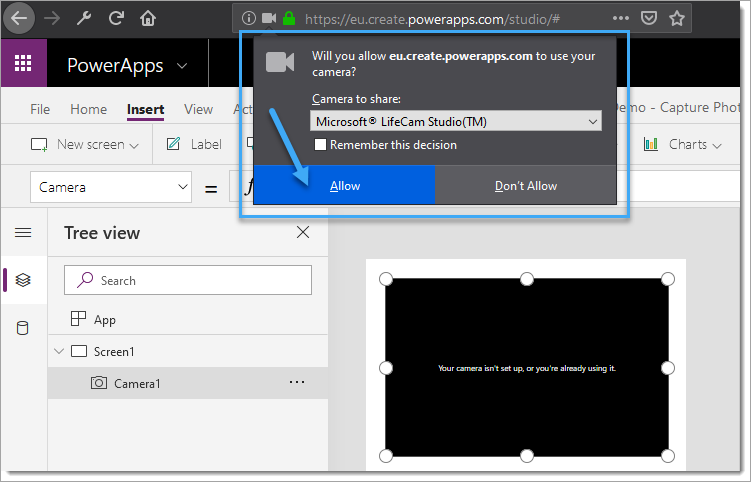
Task: Open New screen dropdown
Action: tap(85, 144)
